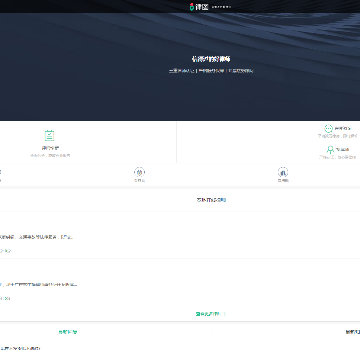Viewport: 360px width, 360px height.
Task: Open the first question summary line in the list
Action: pos(37,237)
